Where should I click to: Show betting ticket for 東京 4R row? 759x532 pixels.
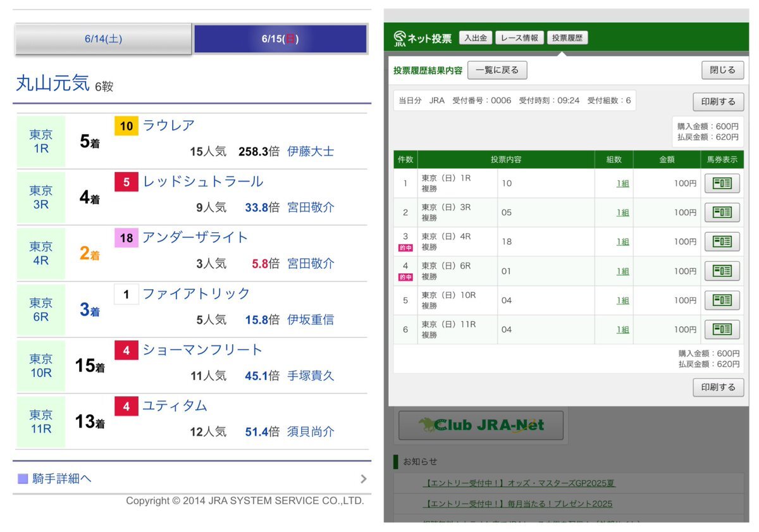722,242
